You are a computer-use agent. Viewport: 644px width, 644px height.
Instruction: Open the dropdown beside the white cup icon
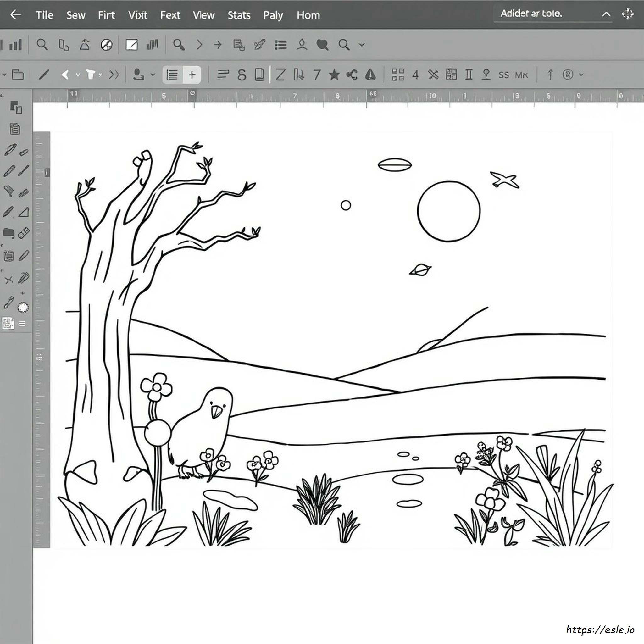[x=100, y=75]
